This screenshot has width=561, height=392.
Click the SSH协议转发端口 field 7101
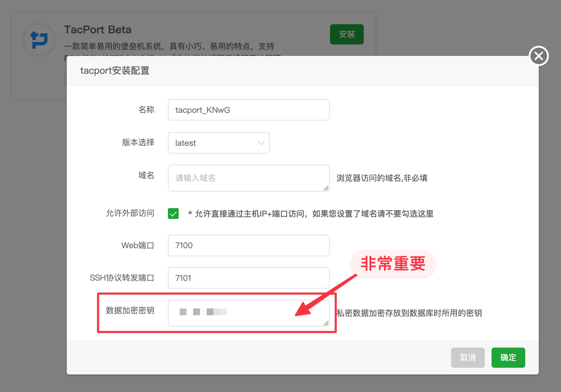pyautogui.click(x=249, y=278)
